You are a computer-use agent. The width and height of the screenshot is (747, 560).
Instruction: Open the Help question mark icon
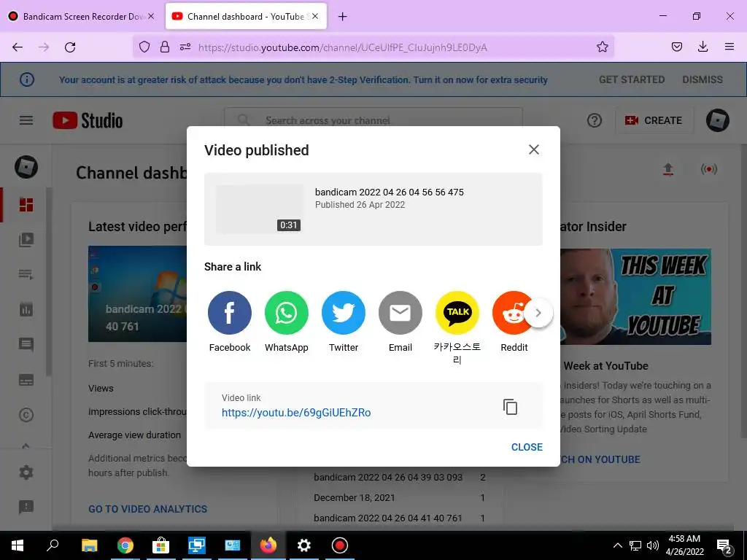click(x=594, y=120)
